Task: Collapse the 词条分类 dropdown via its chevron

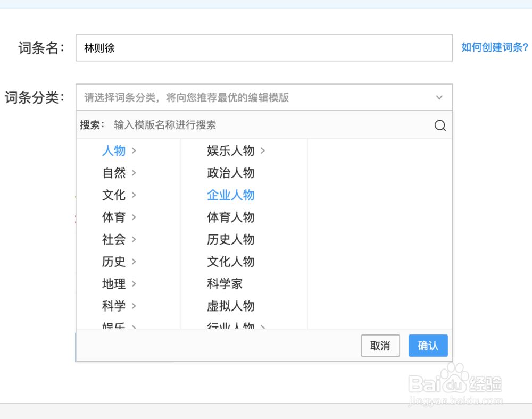Action: click(x=439, y=97)
